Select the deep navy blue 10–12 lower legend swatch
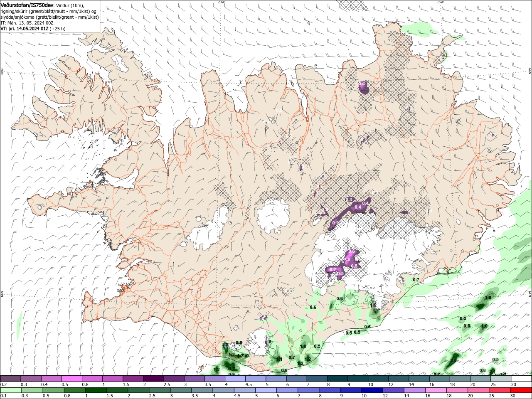The height and width of the screenshot is (399, 532). 372,390
